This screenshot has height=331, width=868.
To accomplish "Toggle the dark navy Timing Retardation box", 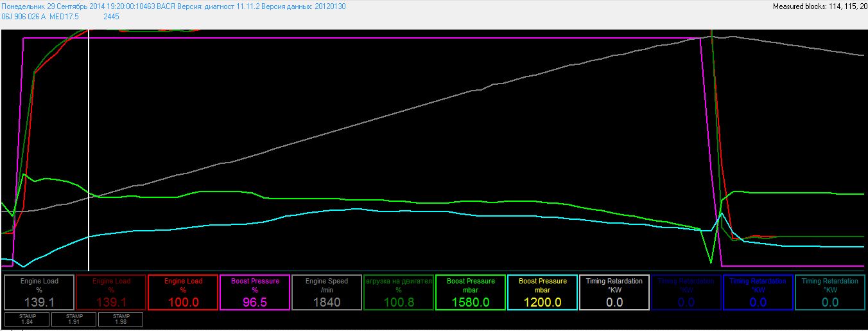I will pyautogui.click(x=686, y=292).
